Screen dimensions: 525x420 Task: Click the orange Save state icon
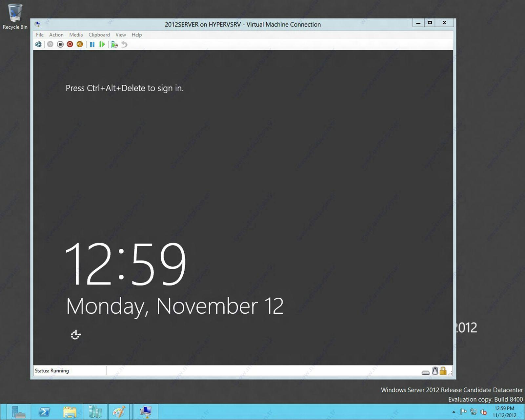[x=80, y=44]
